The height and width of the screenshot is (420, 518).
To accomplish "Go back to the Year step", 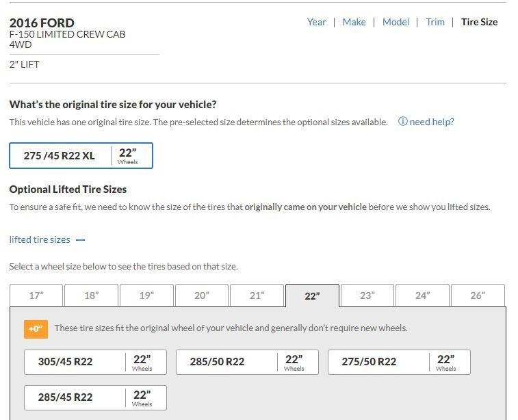I will pyautogui.click(x=316, y=22).
